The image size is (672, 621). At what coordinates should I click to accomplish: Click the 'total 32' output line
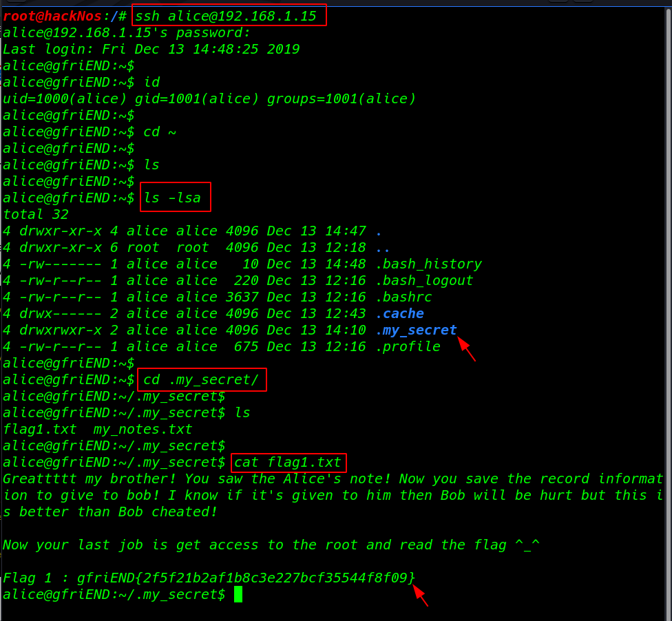[x=36, y=214]
